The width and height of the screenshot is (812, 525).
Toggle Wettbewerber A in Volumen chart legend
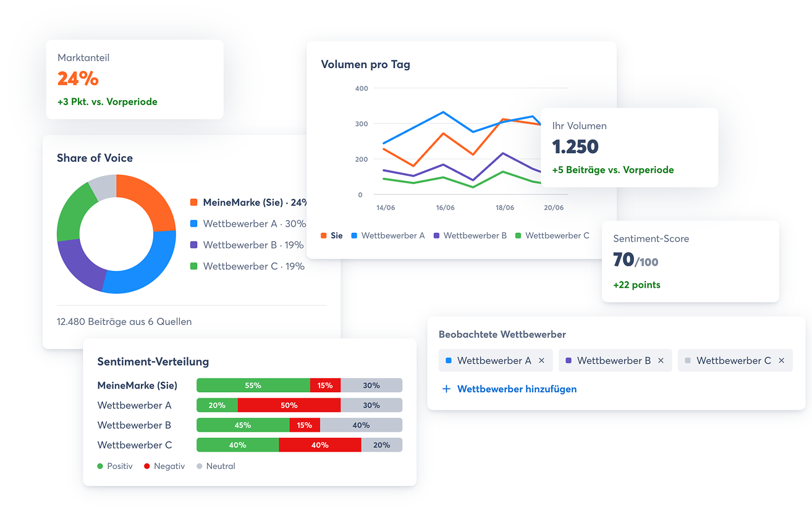click(388, 235)
